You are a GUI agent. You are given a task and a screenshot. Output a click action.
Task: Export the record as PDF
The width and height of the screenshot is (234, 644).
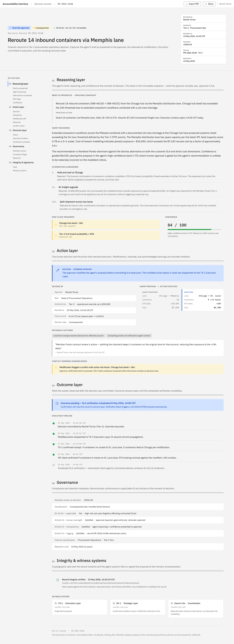click(192, 4)
